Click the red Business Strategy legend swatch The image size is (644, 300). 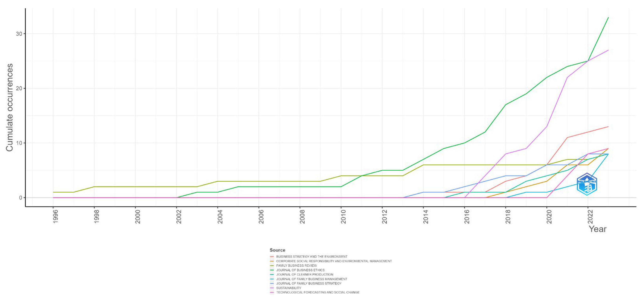pyautogui.click(x=272, y=257)
